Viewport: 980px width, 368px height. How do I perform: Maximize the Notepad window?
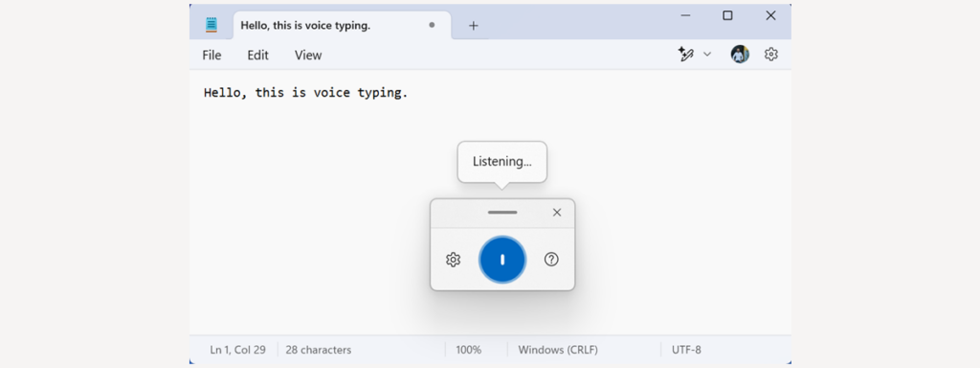[727, 15]
